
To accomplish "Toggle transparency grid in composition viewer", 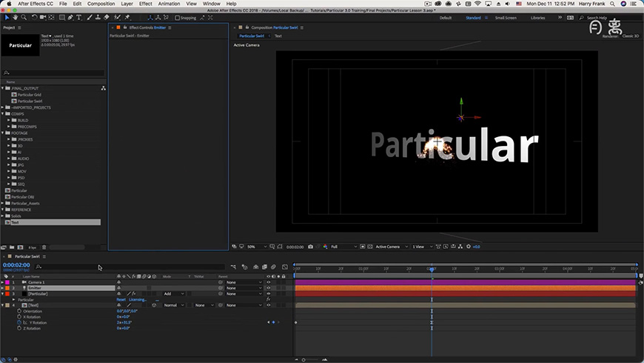I will click(370, 247).
